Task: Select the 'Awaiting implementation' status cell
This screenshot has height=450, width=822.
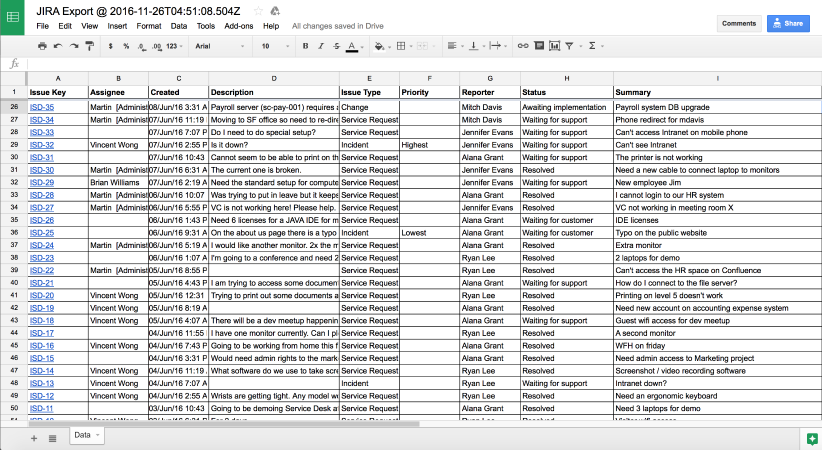Action: click(x=567, y=107)
